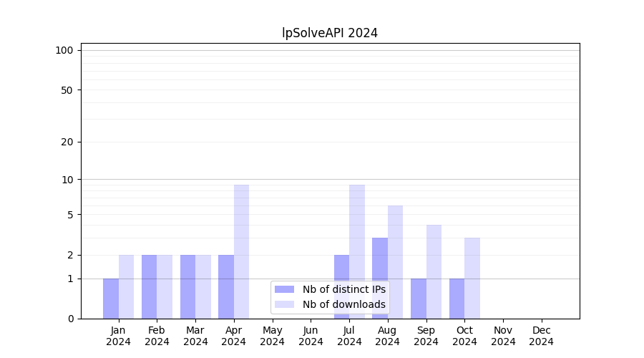The height and width of the screenshot is (358, 644).
Task: Click the 20 tick on the y-axis
Action: pos(67,142)
